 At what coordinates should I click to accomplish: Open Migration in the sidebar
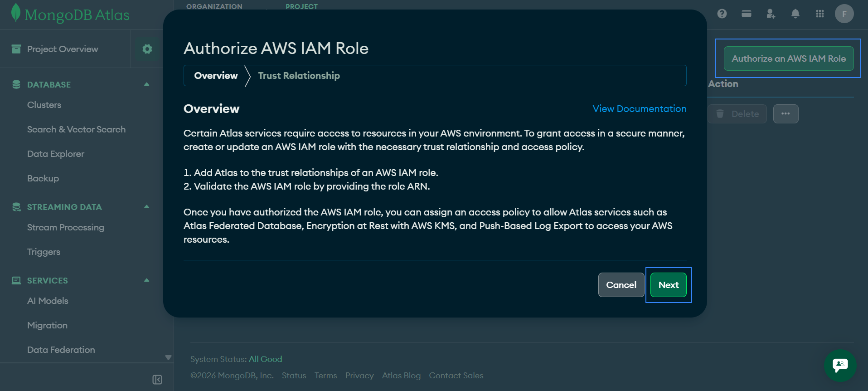click(47, 325)
